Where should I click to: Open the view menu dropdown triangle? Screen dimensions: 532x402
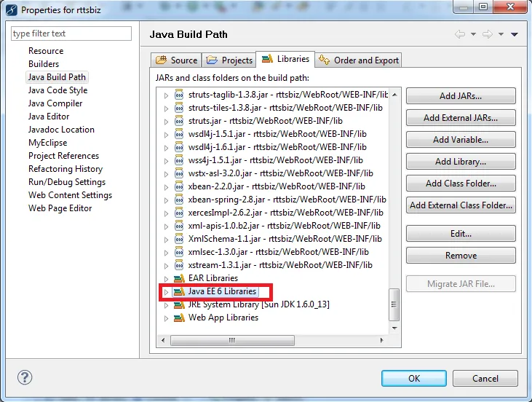coord(515,34)
